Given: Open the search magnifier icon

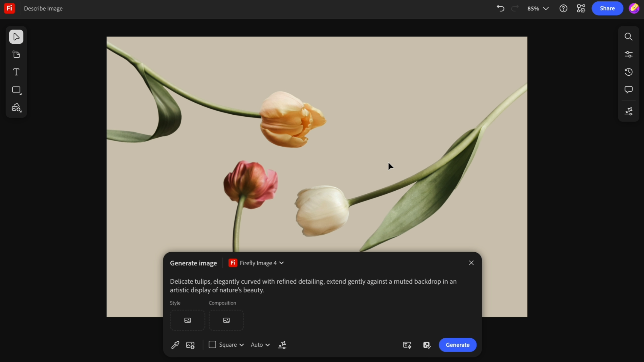Looking at the screenshot, I should 628,37.
